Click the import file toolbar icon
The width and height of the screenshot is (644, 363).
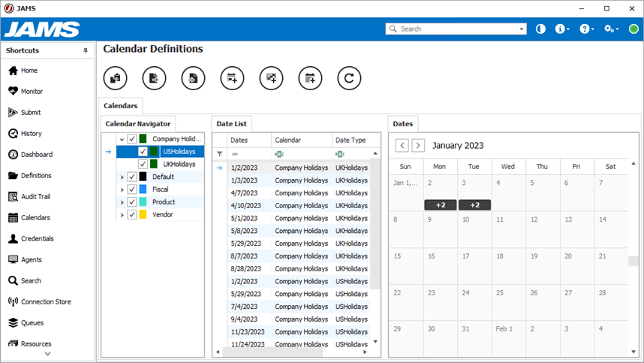[x=193, y=78]
